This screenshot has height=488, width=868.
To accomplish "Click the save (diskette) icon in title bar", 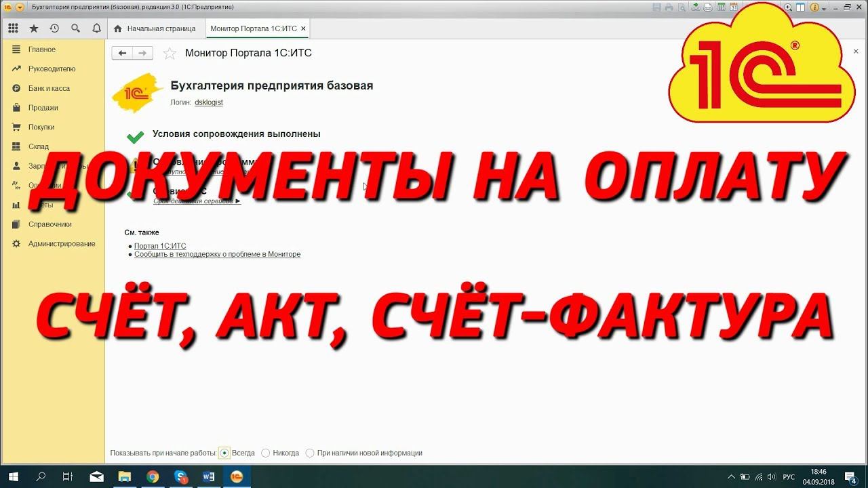I will tap(656, 7).
